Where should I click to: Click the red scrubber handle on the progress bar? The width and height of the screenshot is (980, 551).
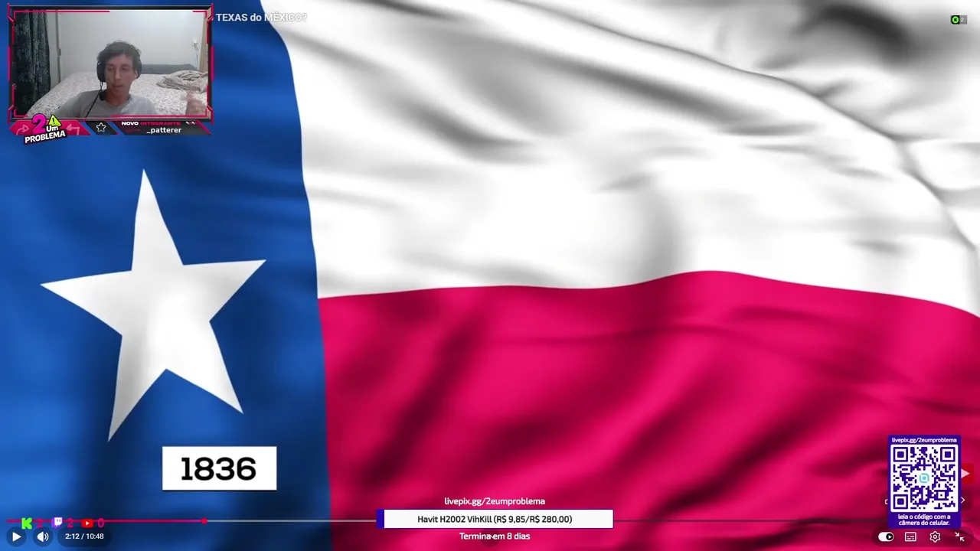204,521
